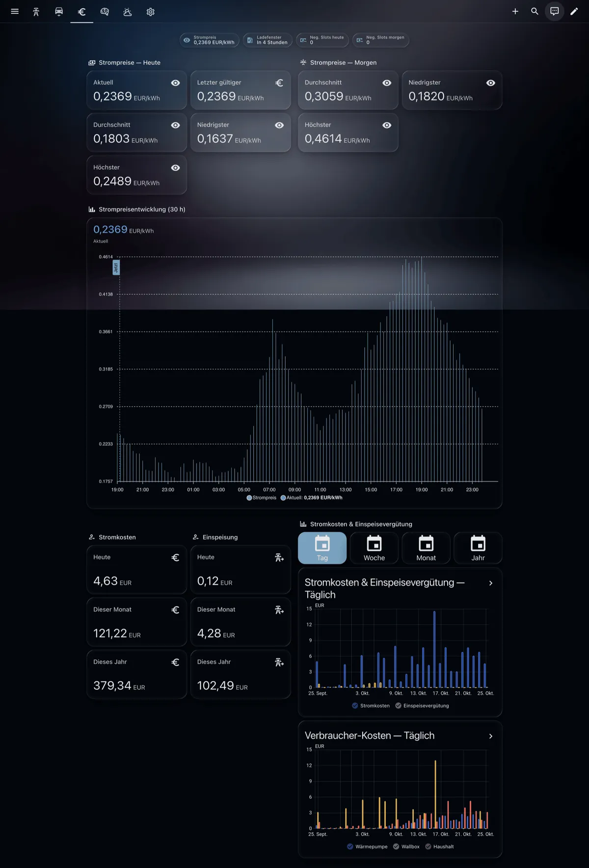Open the 0,12 EUR Heute feed-in value
The height and width of the screenshot is (868, 589).
click(214, 581)
